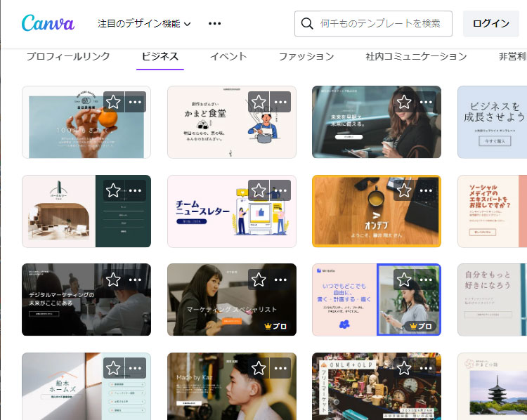Star the フリーマーケット antique template

pos(404,368)
